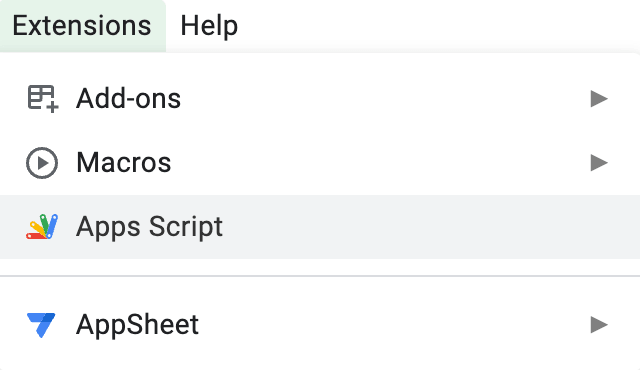Click the blue AppSheet logo icon
Viewport: 640px width, 370px height.
click(x=41, y=325)
